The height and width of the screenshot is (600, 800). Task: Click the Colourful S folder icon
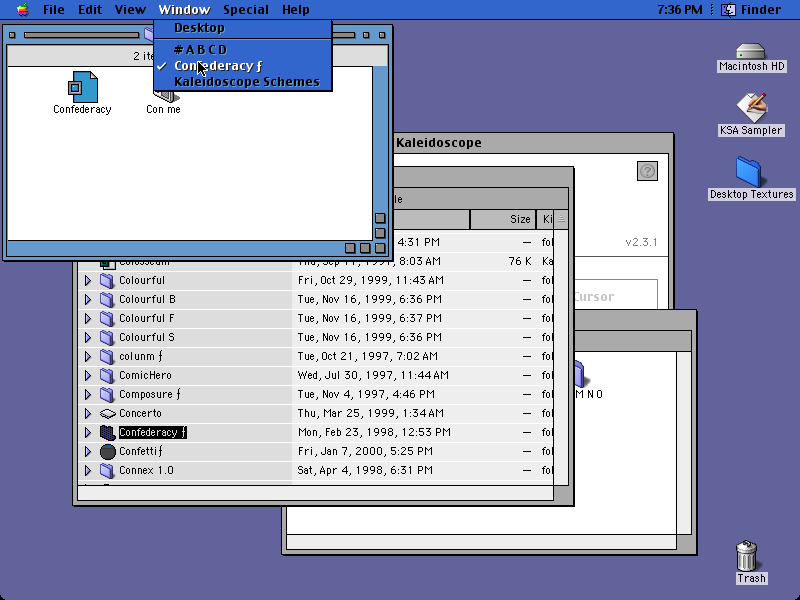pos(107,337)
